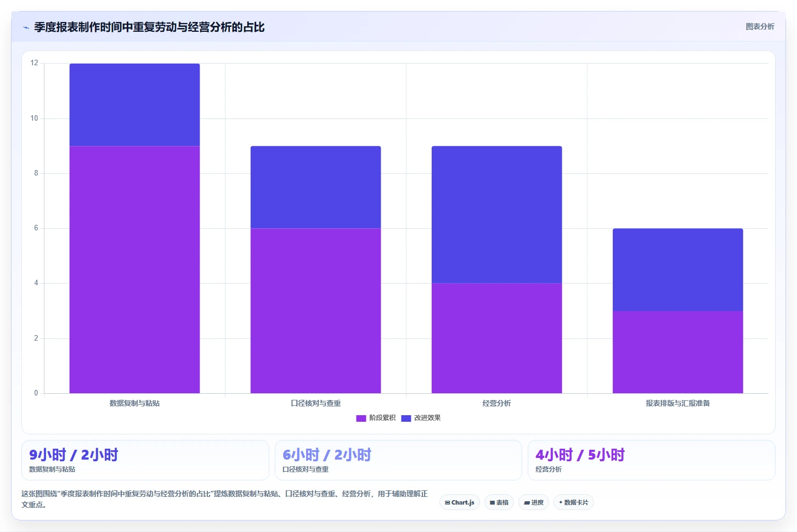Screen dimensions: 797x532
Task: Click the x-axis label 数据复制与粘贴
Action: pyautogui.click(x=134, y=403)
